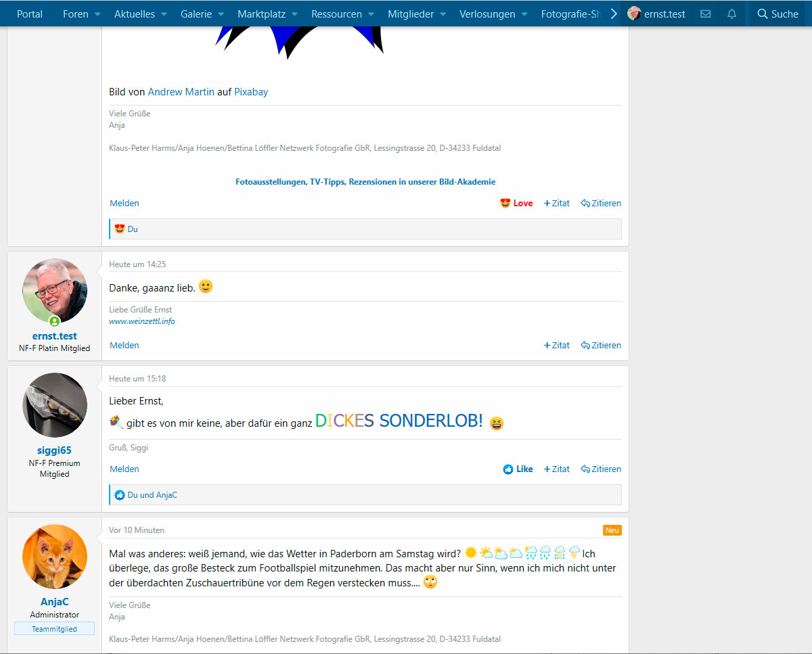The width and height of the screenshot is (812, 654).
Task: Expand navigation with the right arrow
Action: pyautogui.click(x=613, y=14)
